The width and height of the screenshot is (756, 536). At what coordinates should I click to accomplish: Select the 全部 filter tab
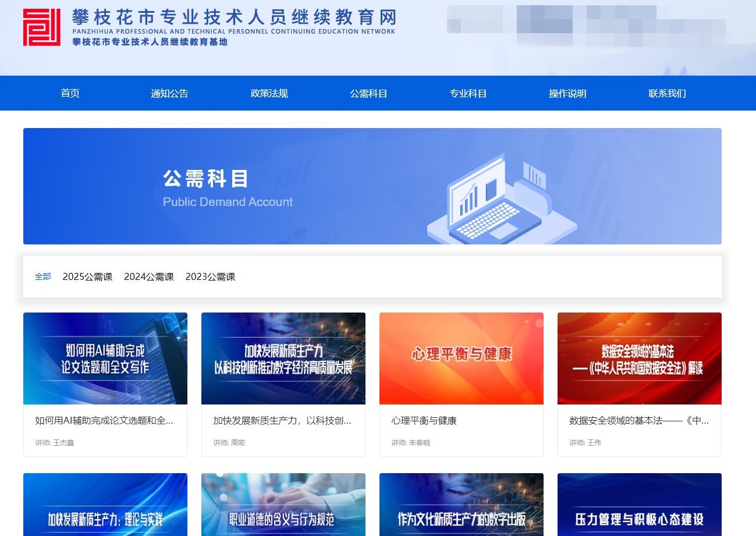(43, 276)
